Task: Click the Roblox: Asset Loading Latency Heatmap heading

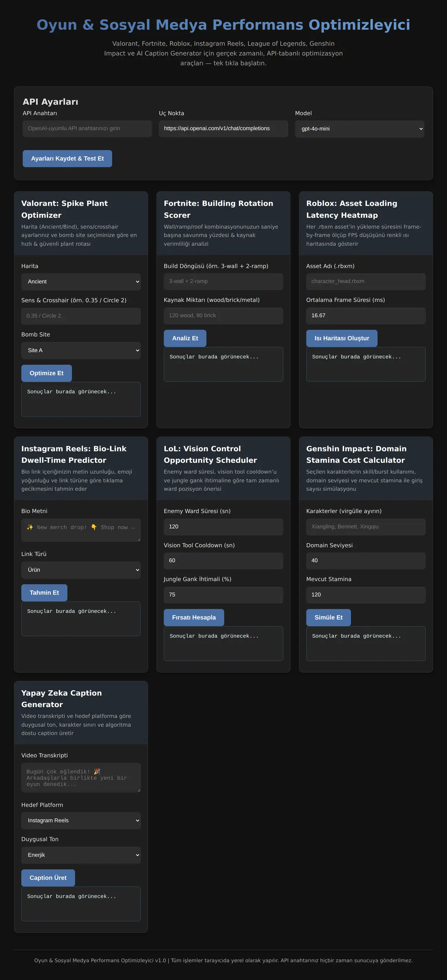Action: (x=352, y=209)
